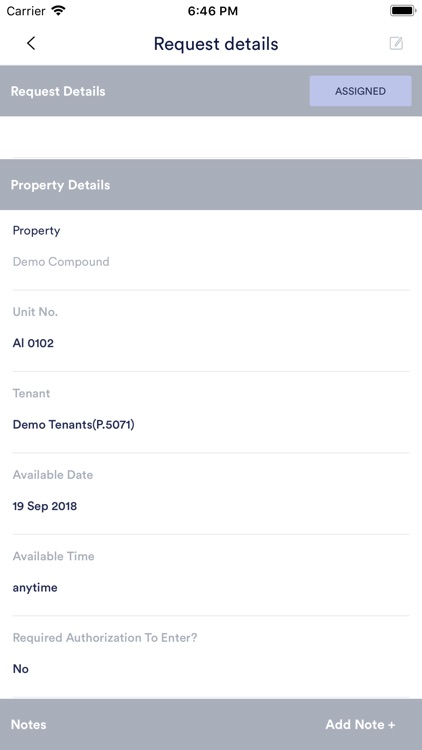The image size is (422, 750).
Task: Click the ASSIGNED status button
Action: (x=360, y=91)
